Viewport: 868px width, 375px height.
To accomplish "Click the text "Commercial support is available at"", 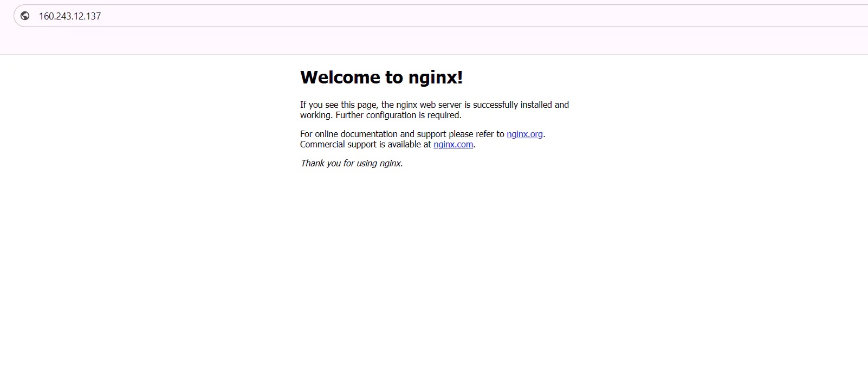I will [366, 144].
